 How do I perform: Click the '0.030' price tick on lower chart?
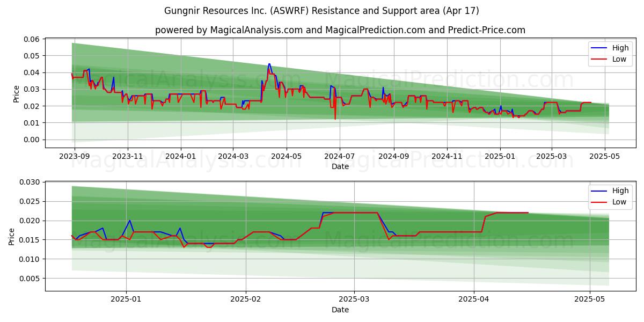[x=30, y=182]
